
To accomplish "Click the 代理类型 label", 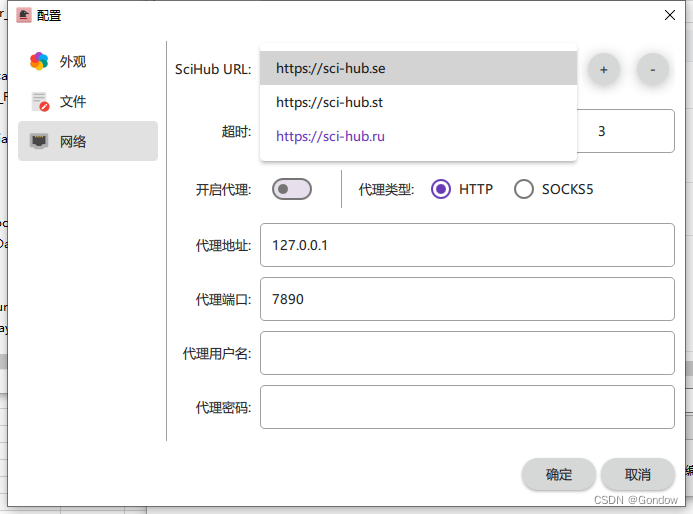I will coord(386,190).
